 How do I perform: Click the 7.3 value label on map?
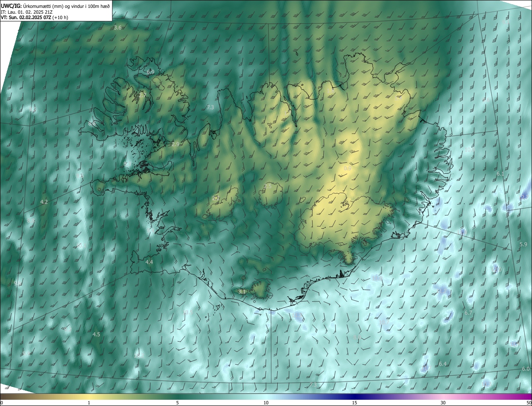click(x=210, y=107)
